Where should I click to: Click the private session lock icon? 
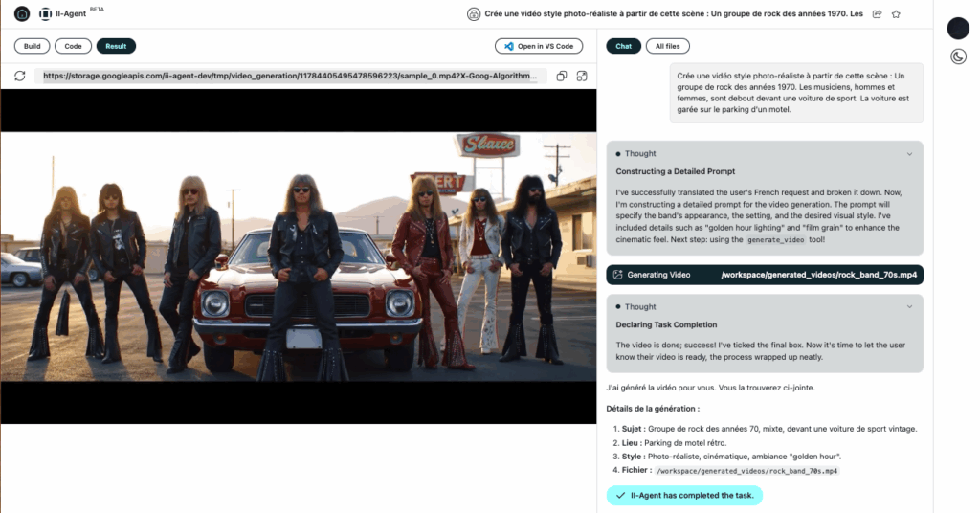[473, 14]
